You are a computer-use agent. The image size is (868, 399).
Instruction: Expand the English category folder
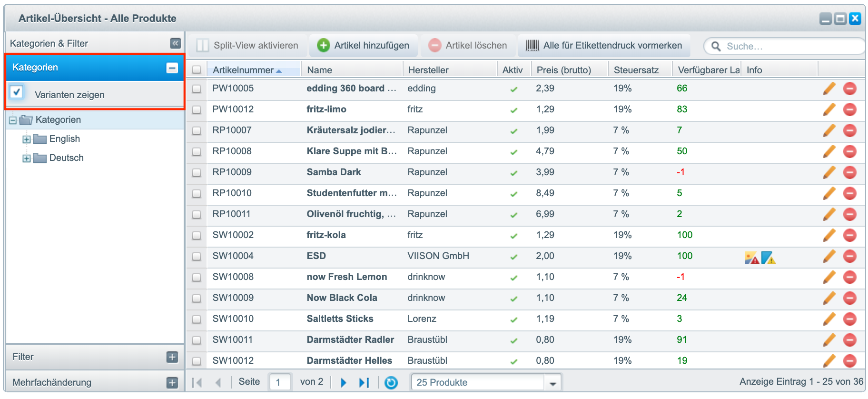(27, 140)
